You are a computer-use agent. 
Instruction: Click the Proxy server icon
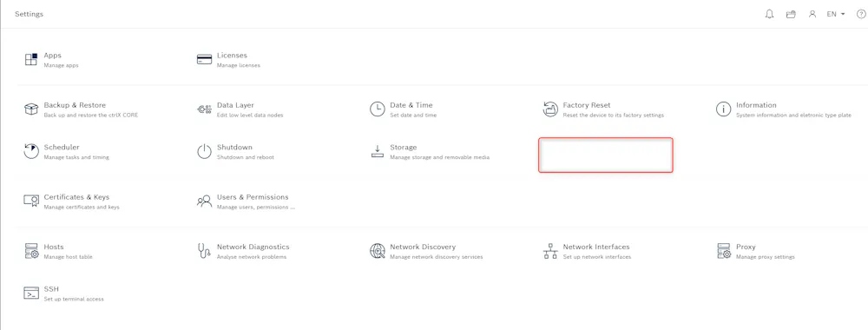pyautogui.click(x=724, y=251)
